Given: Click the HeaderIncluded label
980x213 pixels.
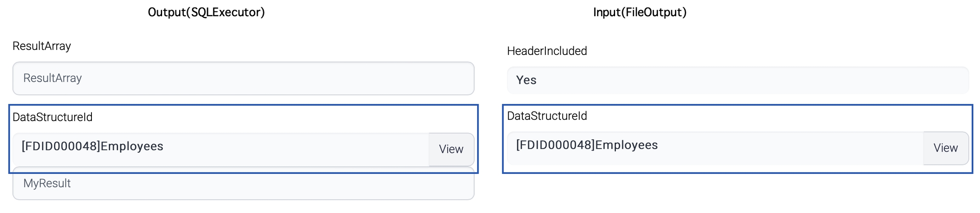Looking at the screenshot, I should coord(547,51).
